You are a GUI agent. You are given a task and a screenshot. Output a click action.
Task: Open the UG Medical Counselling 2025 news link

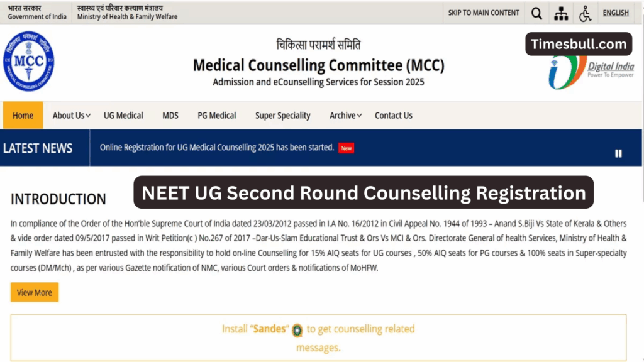[216, 148]
